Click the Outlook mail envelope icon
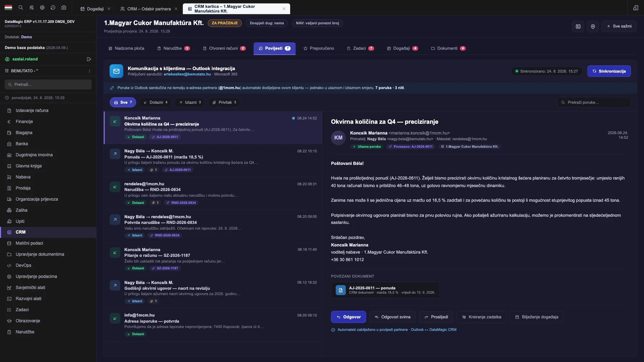644x362 pixels. click(116, 71)
